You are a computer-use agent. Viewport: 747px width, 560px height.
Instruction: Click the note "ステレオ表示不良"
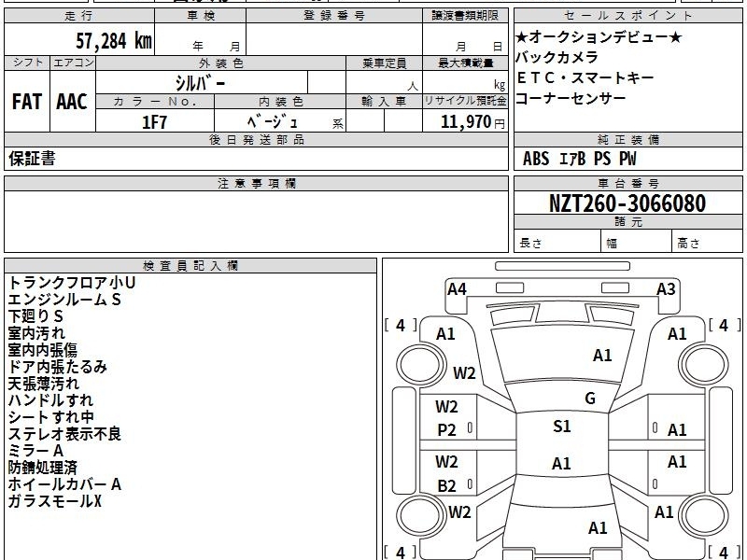point(64,434)
